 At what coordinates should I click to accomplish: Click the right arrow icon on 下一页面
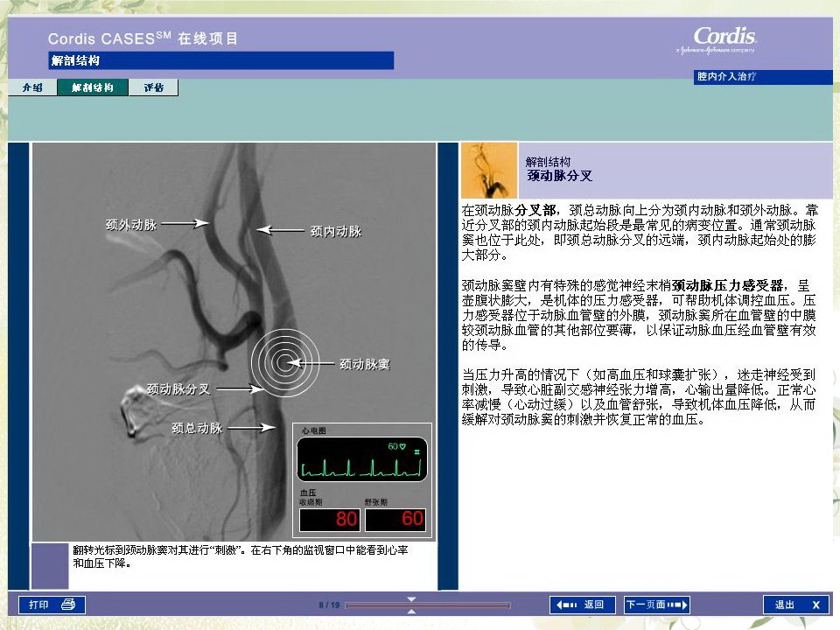677,605
